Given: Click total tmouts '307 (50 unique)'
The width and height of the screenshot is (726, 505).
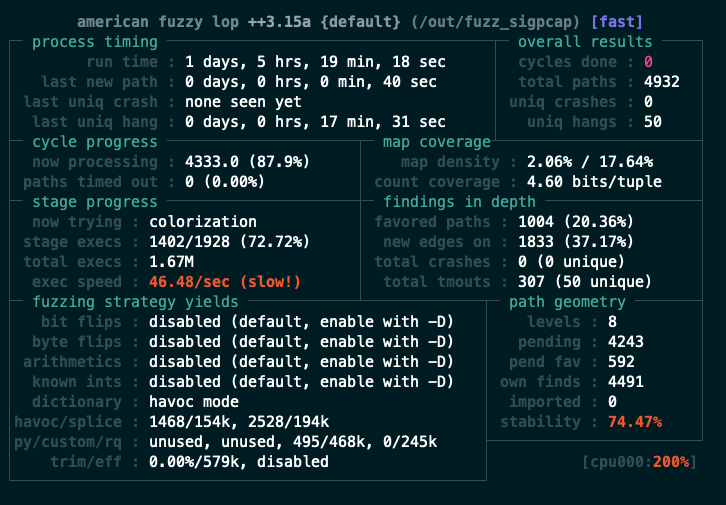Looking at the screenshot, I should (x=585, y=282).
